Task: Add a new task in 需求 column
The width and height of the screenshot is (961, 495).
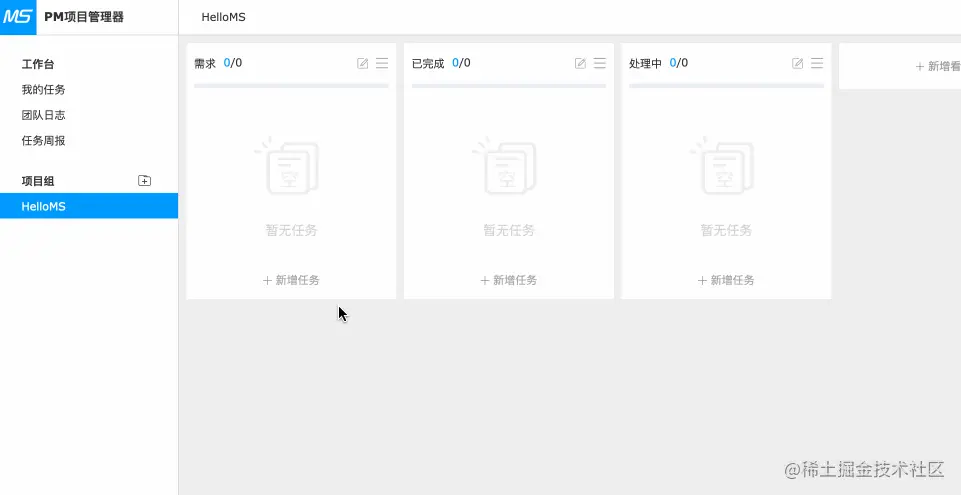Action: tap(291, 280)
